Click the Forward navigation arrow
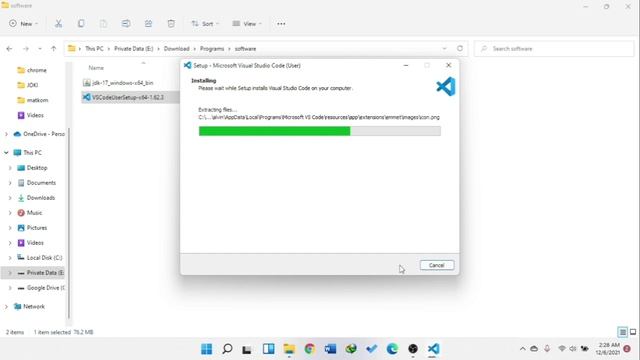The image size is (640, 360). point(25,49)
